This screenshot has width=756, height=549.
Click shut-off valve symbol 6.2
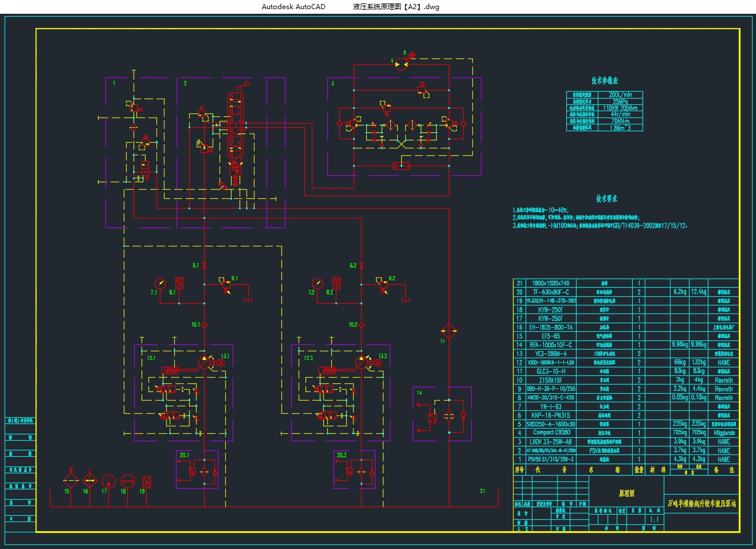361,265
